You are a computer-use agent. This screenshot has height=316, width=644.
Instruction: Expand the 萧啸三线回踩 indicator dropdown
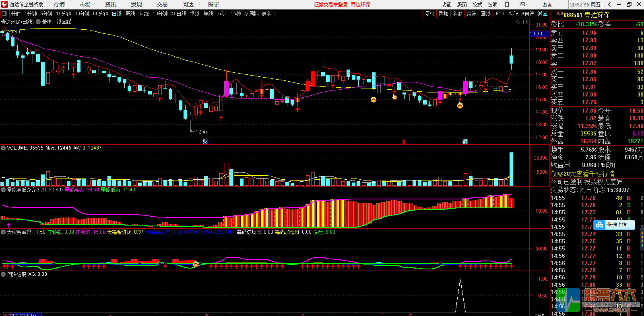click(39, 22)
